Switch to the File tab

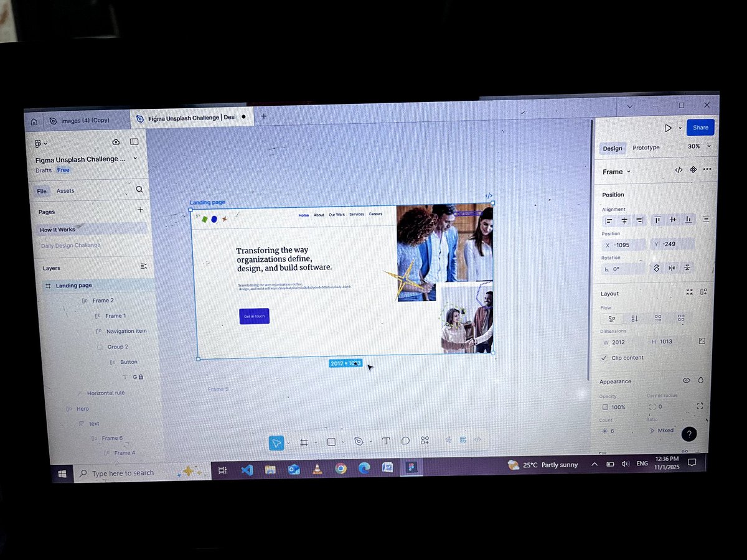42,191
